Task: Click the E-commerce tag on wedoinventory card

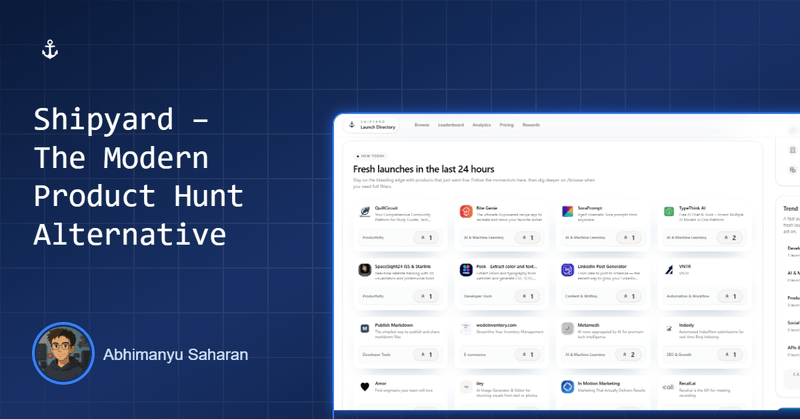Action: click(475, 355)
